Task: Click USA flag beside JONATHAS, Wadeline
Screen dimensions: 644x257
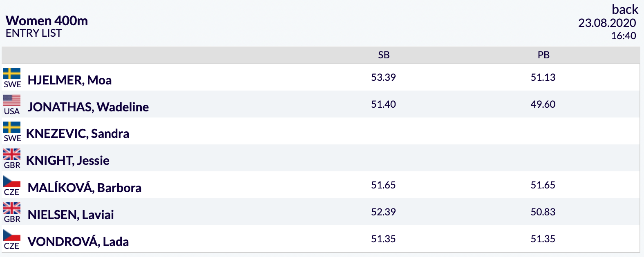Action: coord(12,100)
